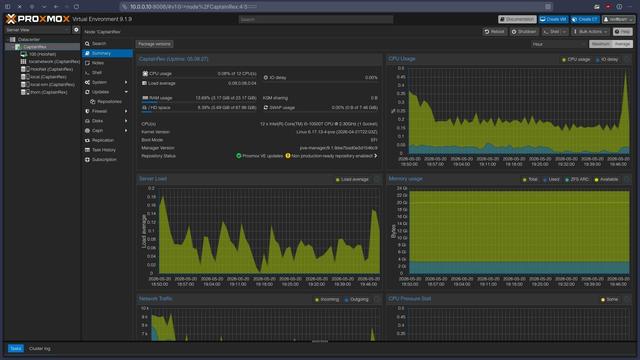Click the Package versions button
This screenshot has width=640, height=360.
point(154,44)
